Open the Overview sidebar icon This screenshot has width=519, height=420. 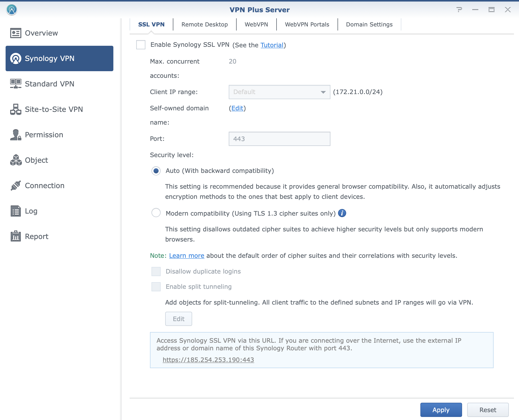pyautogui.click(x=16, y=33)
